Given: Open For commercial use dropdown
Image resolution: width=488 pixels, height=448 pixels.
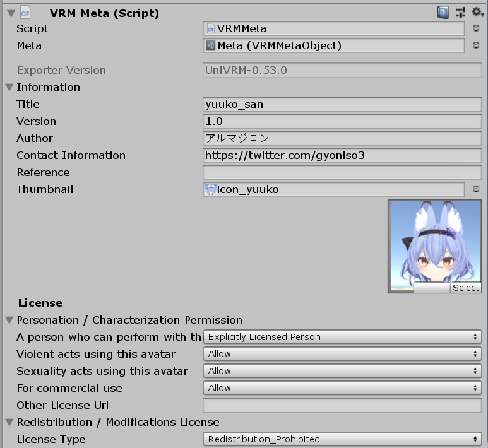Looking at the screenshot, I should click(x=342, y=388).
